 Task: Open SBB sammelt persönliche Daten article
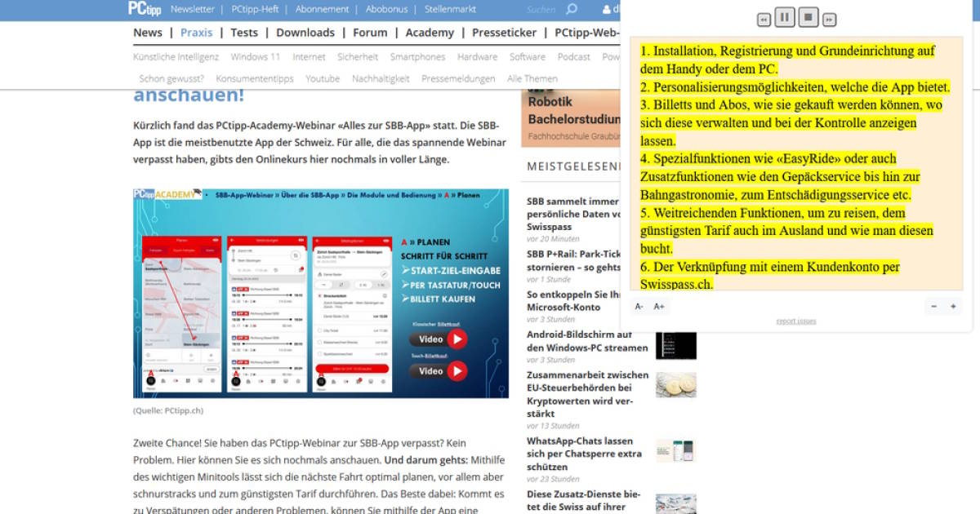point(572,214)
